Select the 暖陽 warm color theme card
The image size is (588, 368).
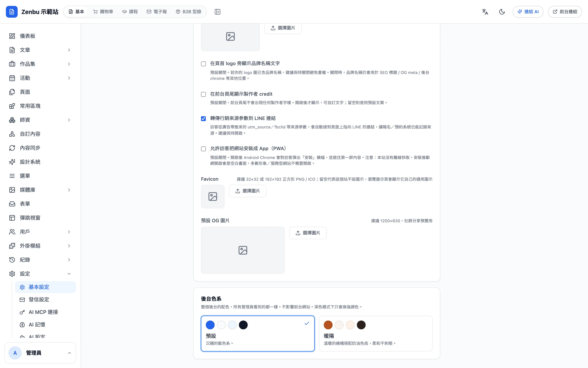tap(376, 334)
